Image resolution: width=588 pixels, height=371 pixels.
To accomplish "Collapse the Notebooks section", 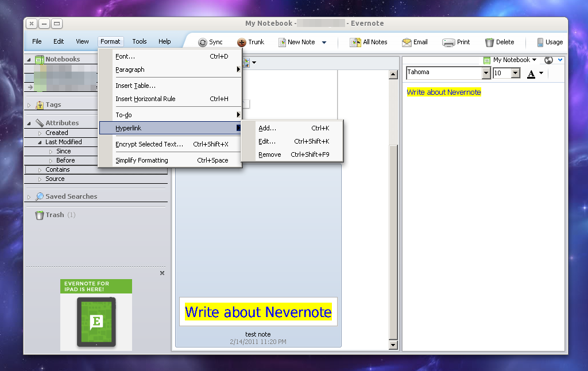I will (x=29, y=60).
